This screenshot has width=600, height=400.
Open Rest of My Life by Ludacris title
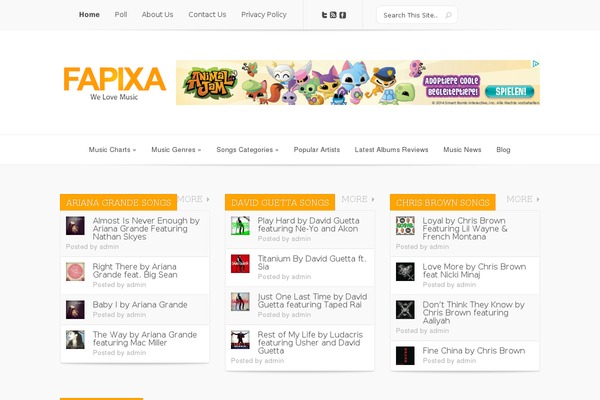click(310, 343)
